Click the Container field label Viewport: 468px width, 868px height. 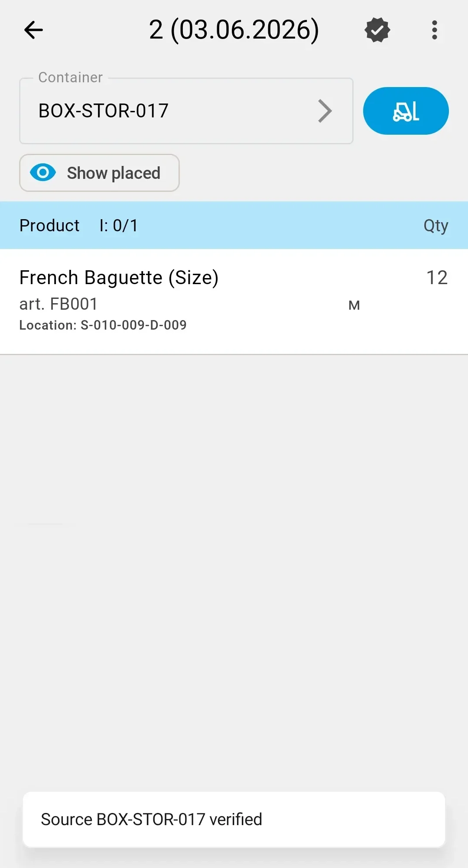(71, 77)
